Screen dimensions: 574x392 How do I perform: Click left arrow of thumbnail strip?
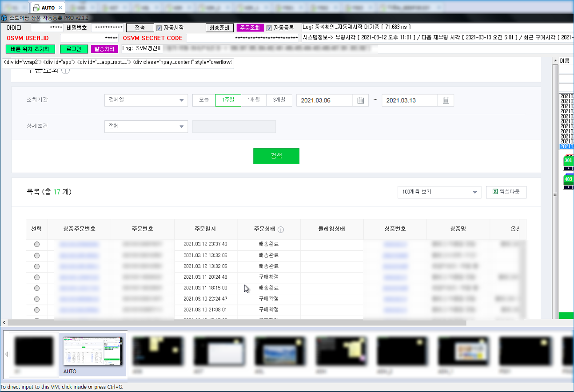point(7,354)
